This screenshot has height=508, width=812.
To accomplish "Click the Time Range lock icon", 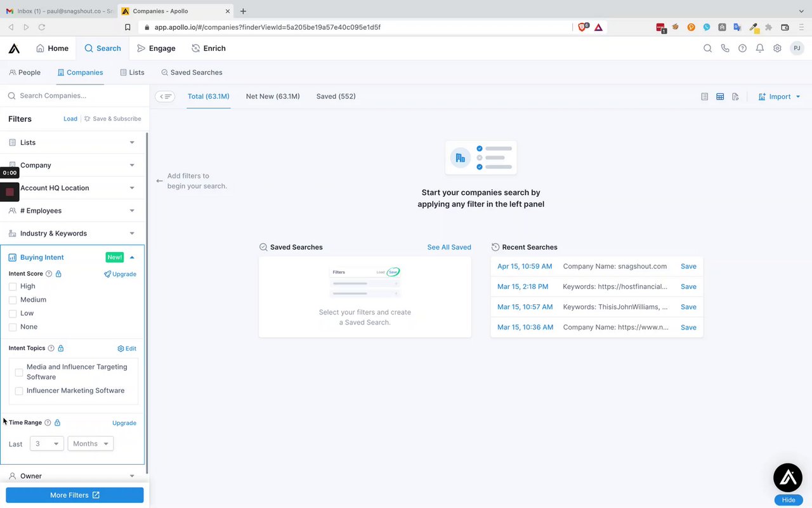I will click(57, 422).
